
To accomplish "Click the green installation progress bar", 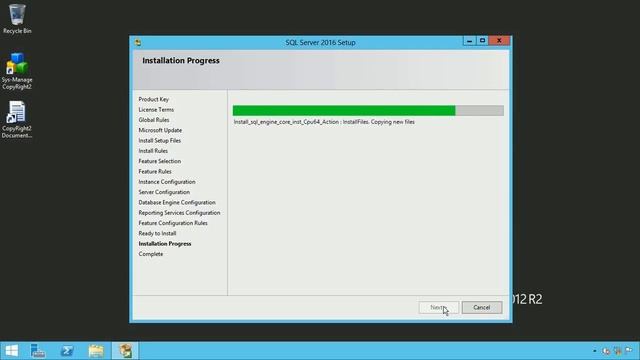I will (368, 110).
